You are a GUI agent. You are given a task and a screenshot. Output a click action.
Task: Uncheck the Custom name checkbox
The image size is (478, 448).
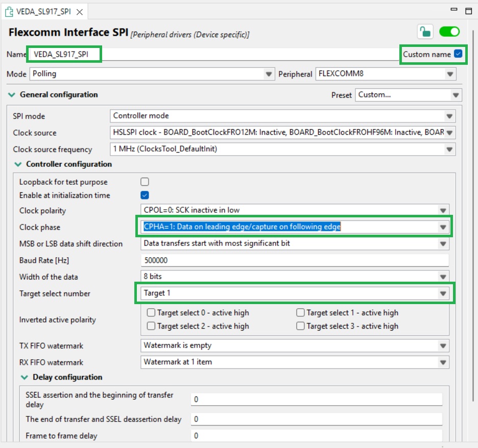click(x=458, y=54)
